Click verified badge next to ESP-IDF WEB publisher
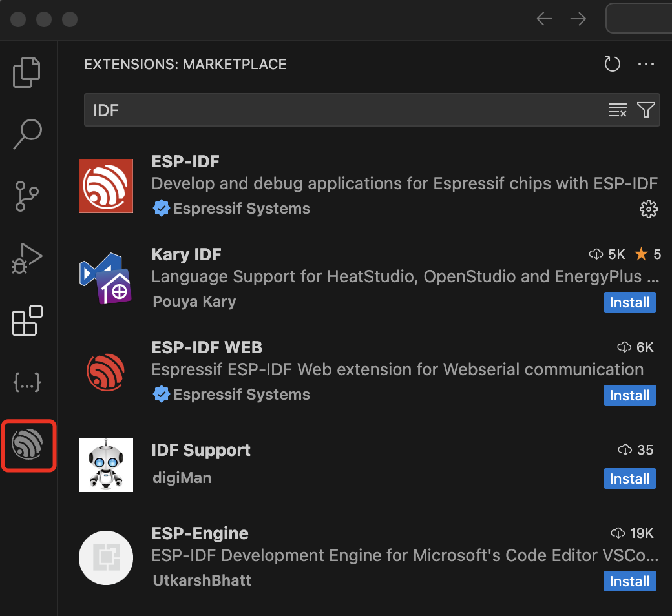The width and height of the screenshot is (672, 616). click(161, 394)
